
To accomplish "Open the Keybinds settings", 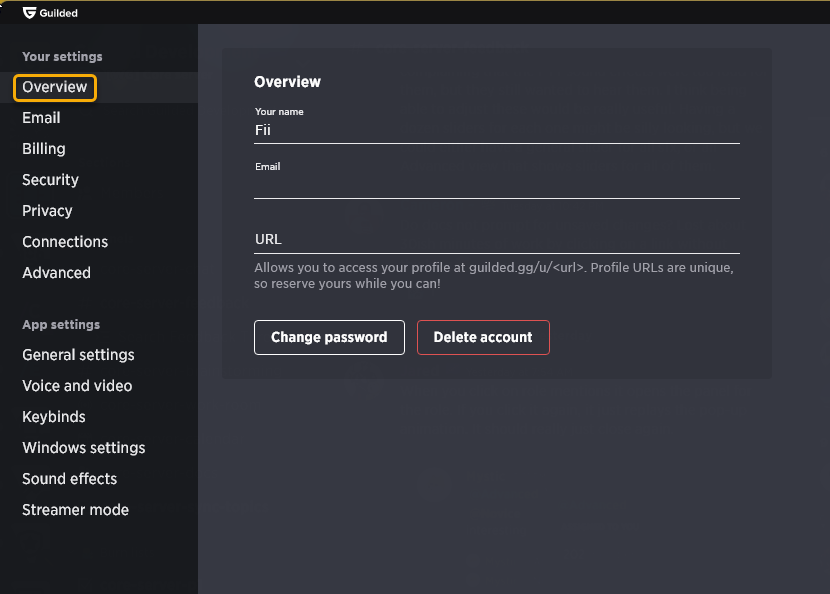I will [54, 417].
